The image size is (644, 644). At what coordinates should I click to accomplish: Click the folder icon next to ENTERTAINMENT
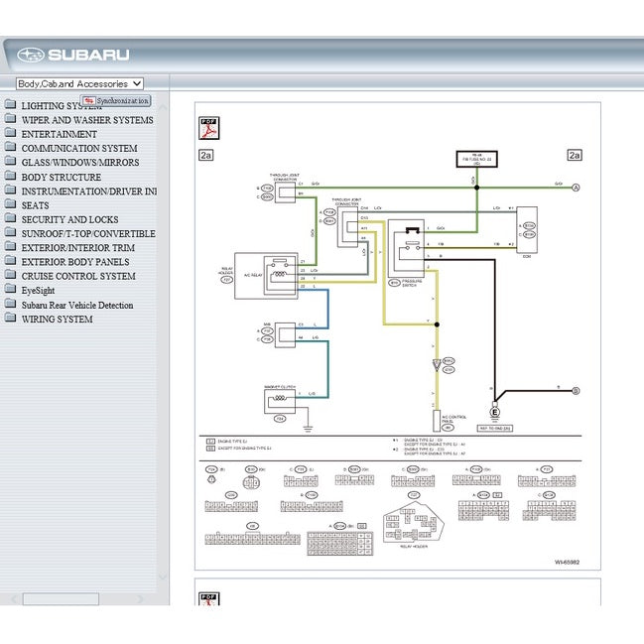10,134
